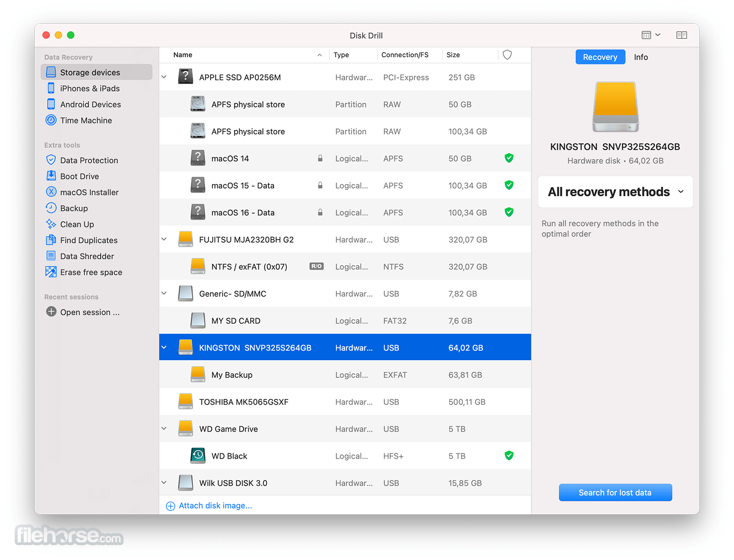Select the 50 GB APFS physical store partition
This screenshot has height=560, width=734.
[345, 104]
